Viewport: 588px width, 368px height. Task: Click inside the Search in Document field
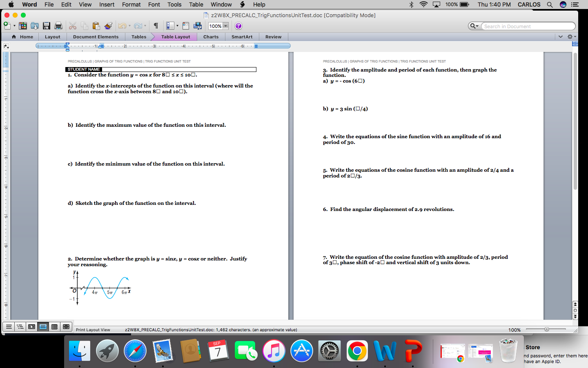[527, 26]
